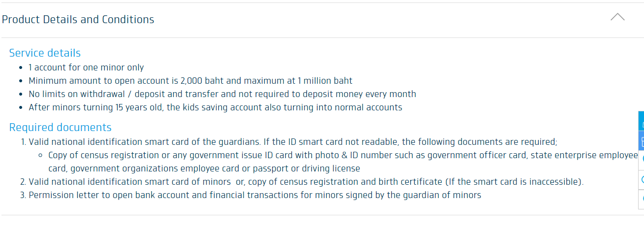644x236 pixels.
Task: Click the fourth white floating sidebar icon
Action: pyautogui.click(x=641, y=180)
